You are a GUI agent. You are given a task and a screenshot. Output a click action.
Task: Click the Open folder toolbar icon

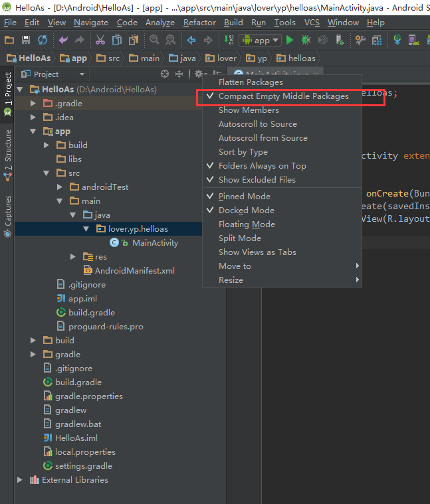click(9, 41)
